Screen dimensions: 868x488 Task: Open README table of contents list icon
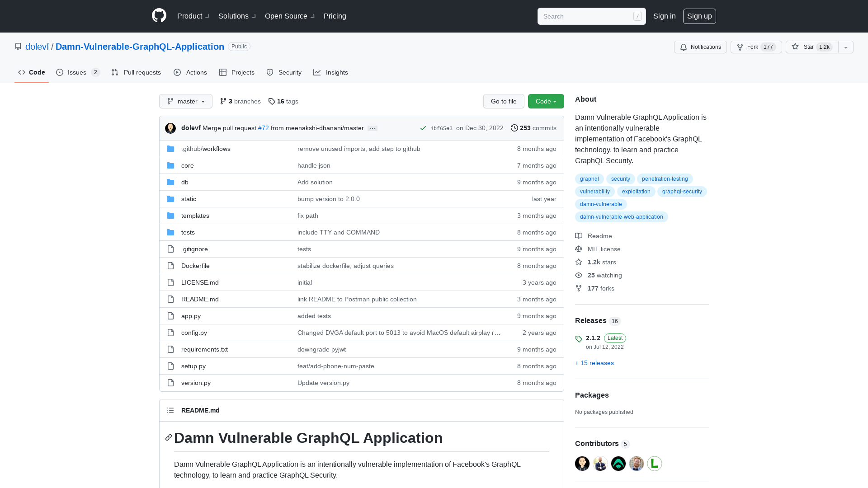click(170, 410)
